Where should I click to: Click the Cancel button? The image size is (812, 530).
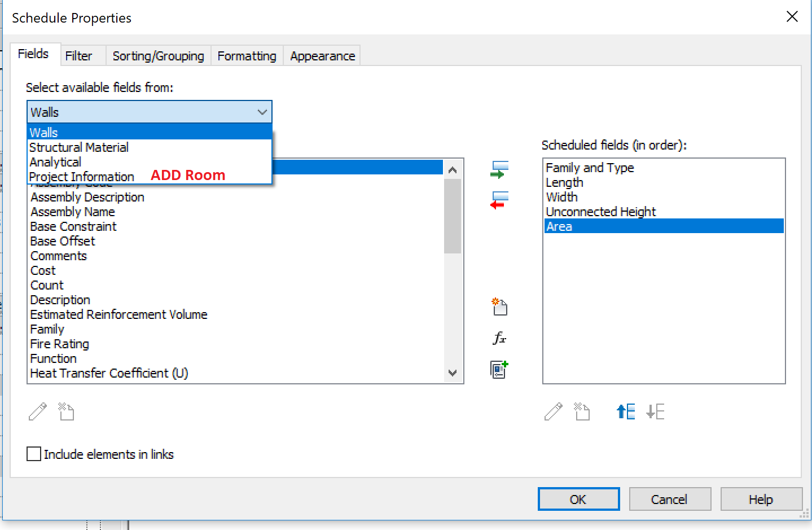pyautogui.click(x=670, y=499)
